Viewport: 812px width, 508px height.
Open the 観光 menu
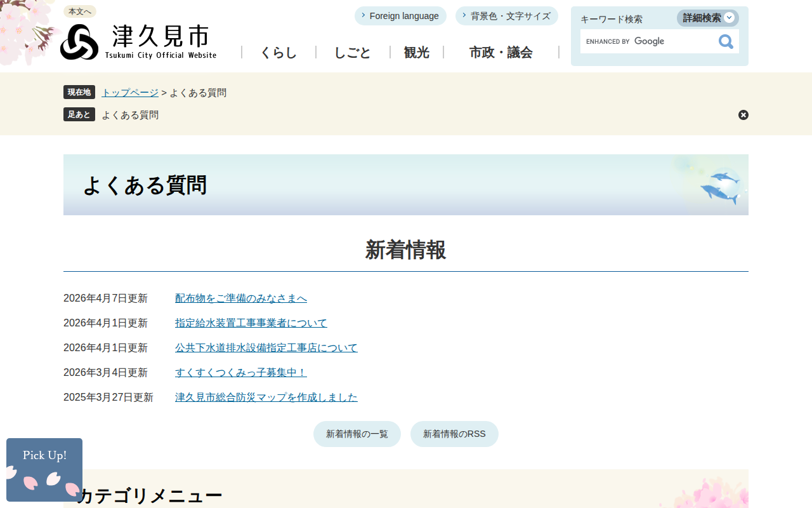tap(417, 53)
